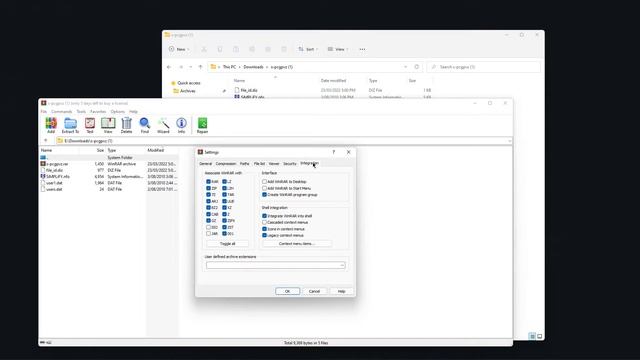Viewport: 640px width, 360px height.
Task: Click the Toggle all button
Action: tap(227, 244)
